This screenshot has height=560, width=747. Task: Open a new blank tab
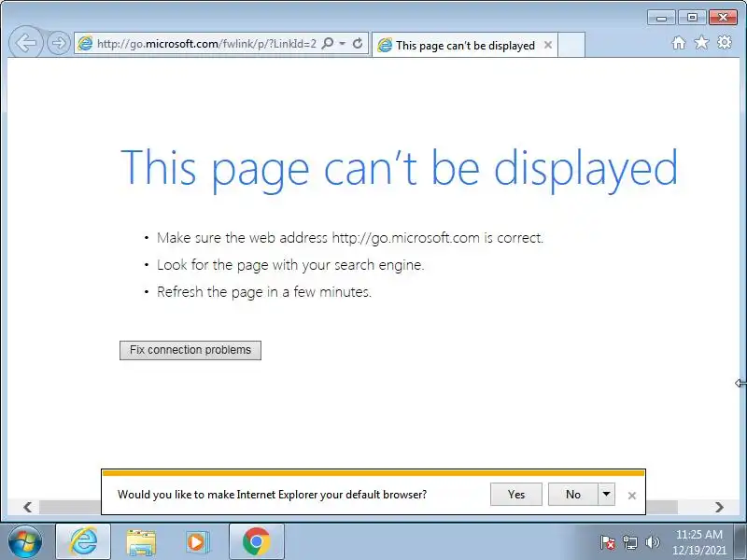571,45
